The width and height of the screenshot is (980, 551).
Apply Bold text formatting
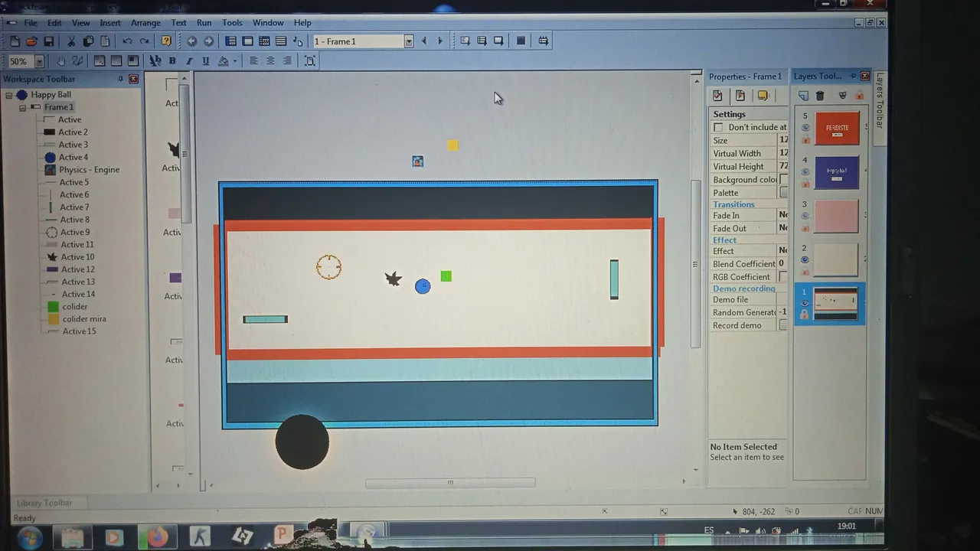(x=172, y=61)
